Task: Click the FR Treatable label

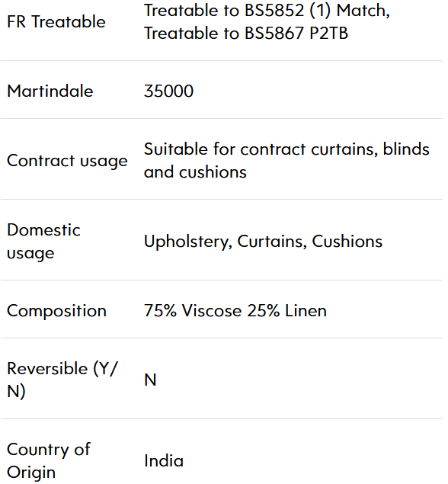Action: click(56, 22)
